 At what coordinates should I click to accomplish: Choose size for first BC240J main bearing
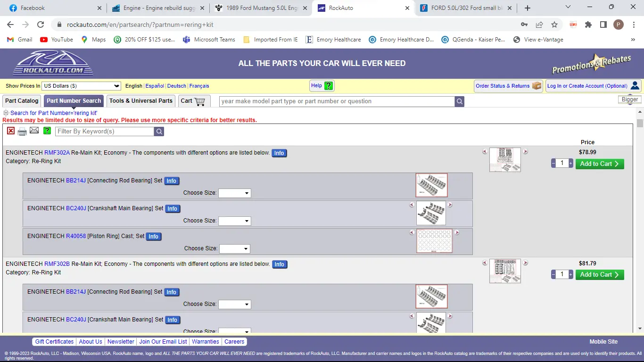pyautogui.click(x=234, y=221)
